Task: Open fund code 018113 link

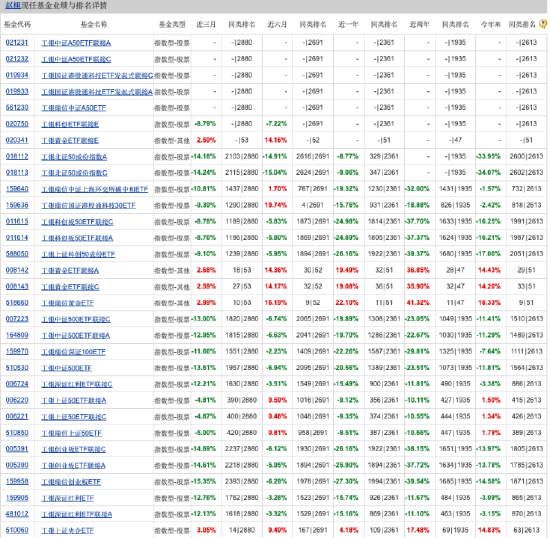Action: coord(17,173)
